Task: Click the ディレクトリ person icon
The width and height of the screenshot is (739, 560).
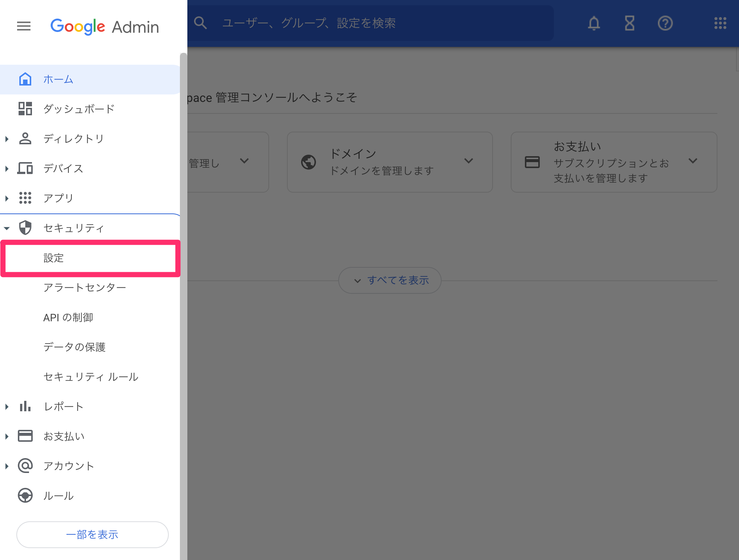Action: [25, 138]
